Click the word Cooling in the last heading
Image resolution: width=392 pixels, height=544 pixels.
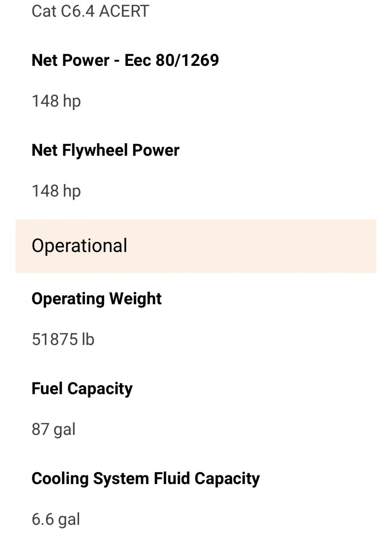pyautogui.click(x=60, y=479)
